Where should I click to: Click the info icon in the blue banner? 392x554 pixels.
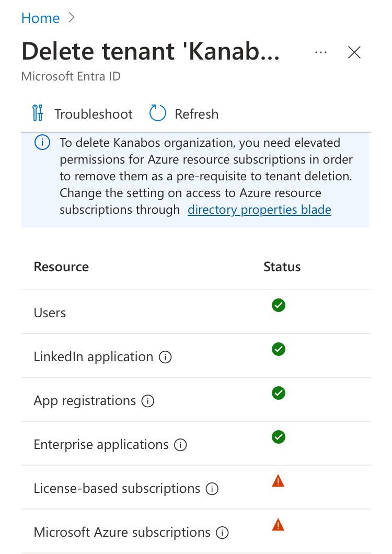(x=42, y=142)
